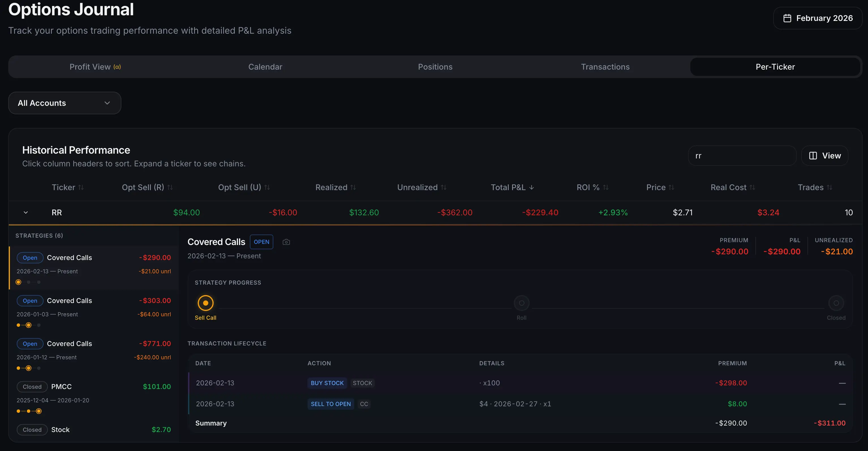Sort by the Realized column

tap(336, 187)
